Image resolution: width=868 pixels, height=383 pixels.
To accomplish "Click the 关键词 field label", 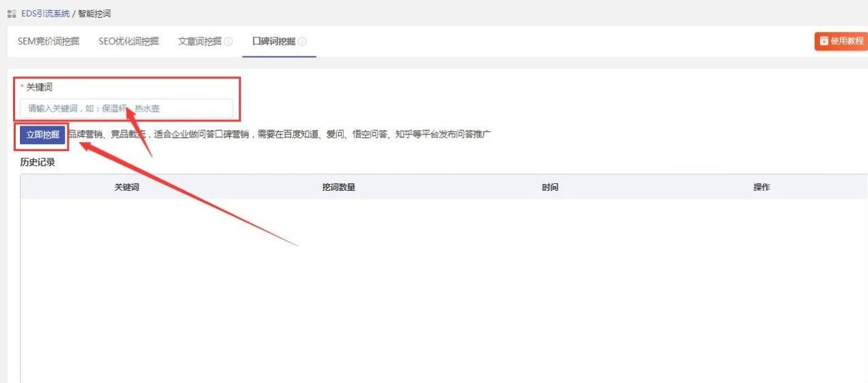I will click(x=39, y=87).
